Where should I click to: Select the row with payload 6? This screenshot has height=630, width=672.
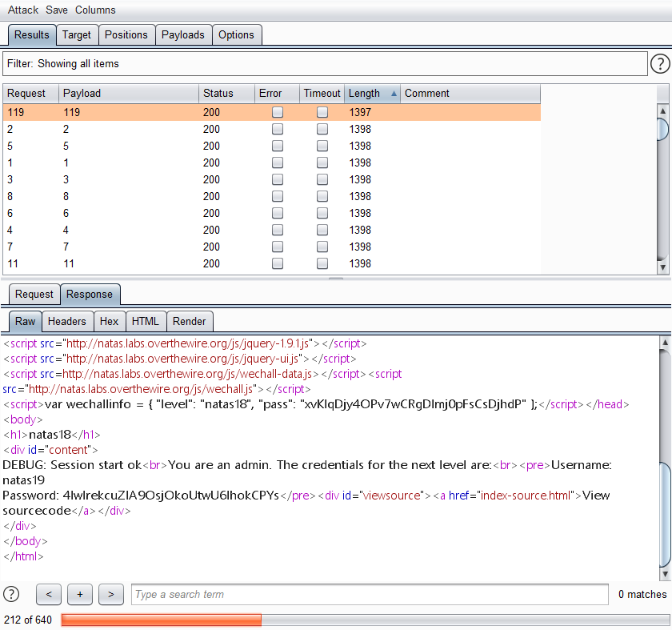pos(272,213)
